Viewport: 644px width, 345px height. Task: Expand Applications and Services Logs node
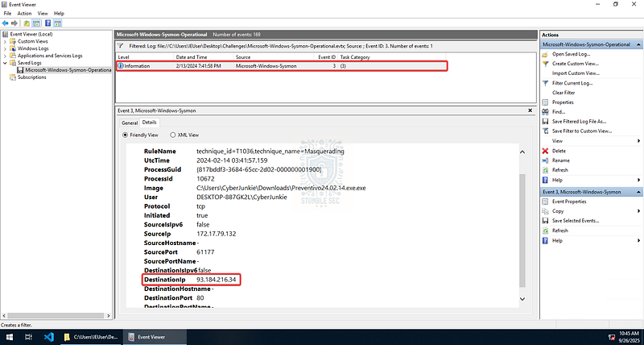(x=5, y=56)
